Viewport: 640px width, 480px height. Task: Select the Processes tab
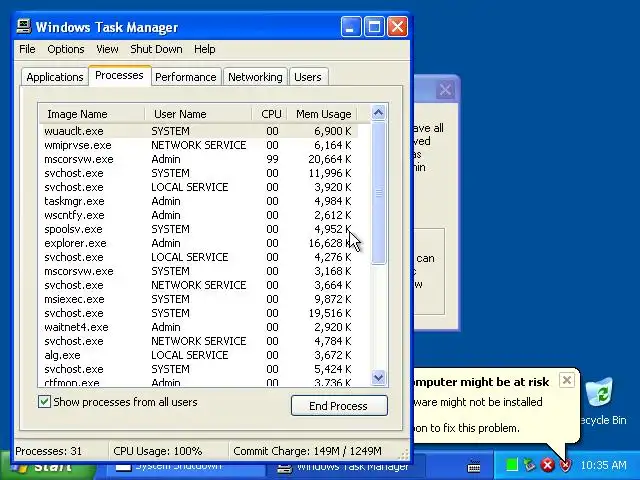tap(119, 76)
